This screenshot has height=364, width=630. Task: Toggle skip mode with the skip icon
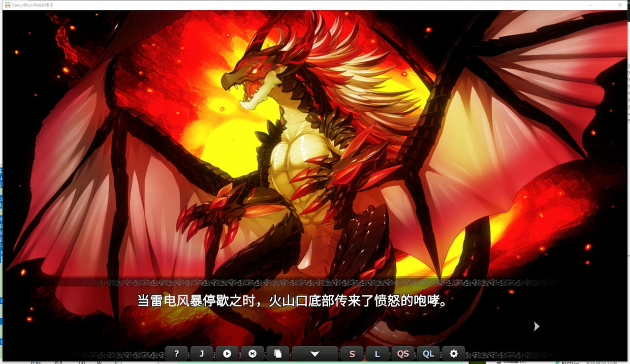click(252, 353)
